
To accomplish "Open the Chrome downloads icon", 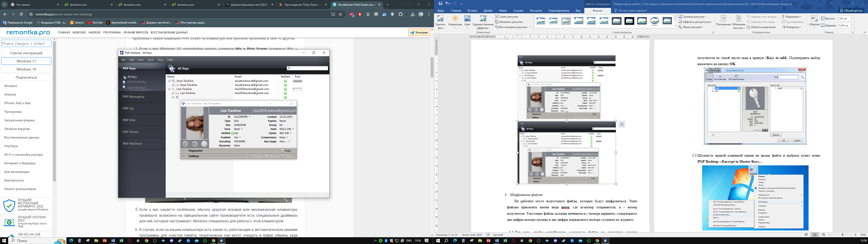I will coord(413,14).
